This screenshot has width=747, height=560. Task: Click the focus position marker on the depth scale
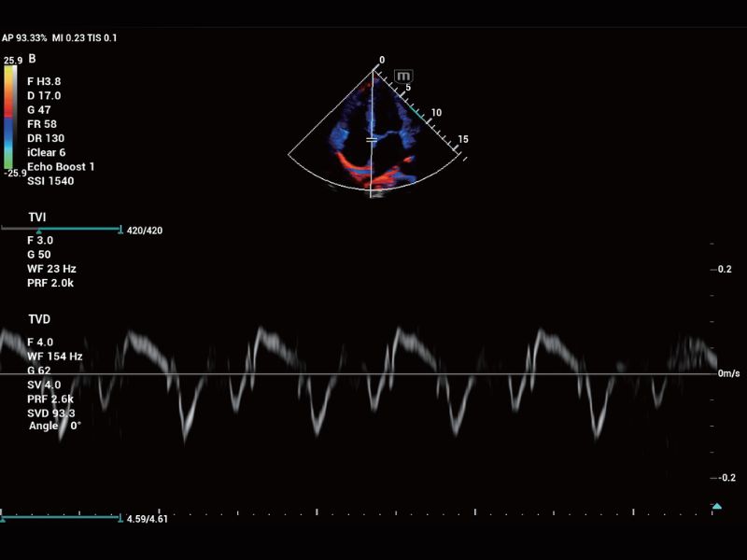coord(422,111)
